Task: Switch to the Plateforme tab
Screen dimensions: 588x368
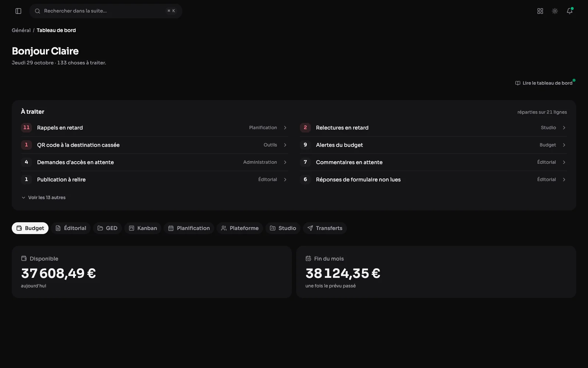Action: tap(240, 228)
